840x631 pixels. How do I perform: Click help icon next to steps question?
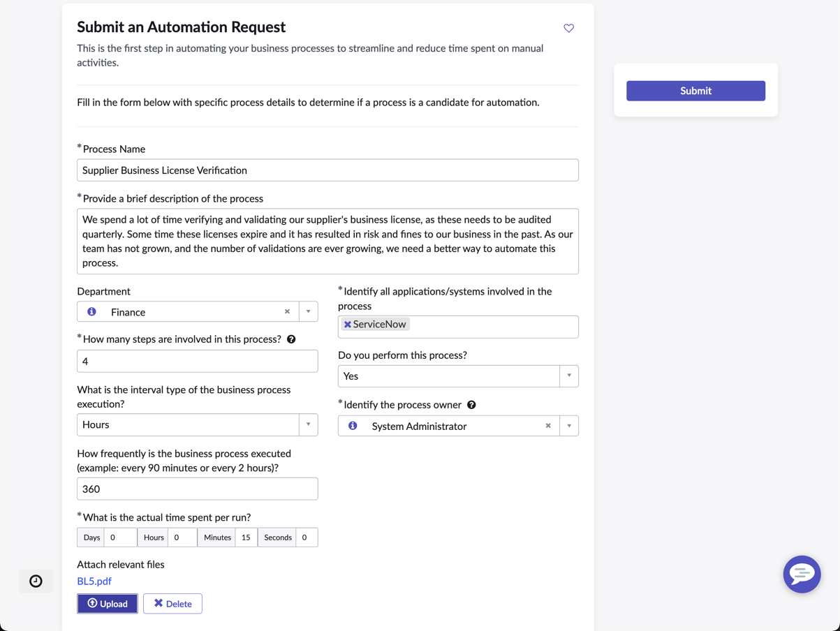point(291,339)
